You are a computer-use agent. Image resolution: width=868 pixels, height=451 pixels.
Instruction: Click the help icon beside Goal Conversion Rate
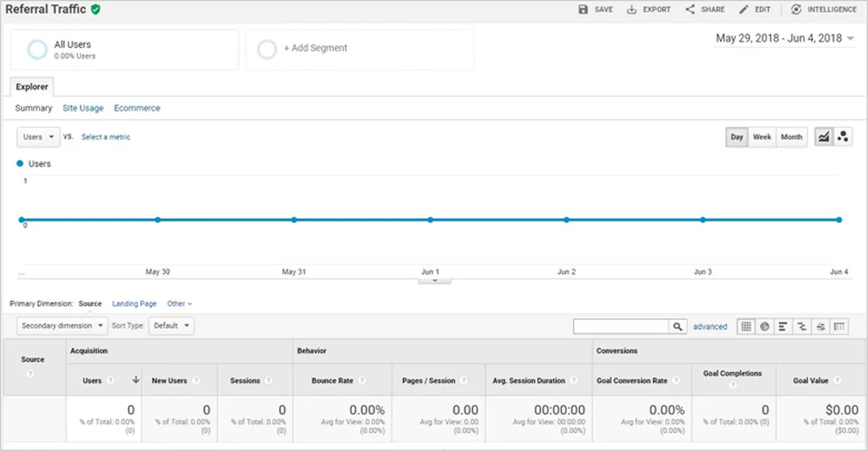pos(676,380)
